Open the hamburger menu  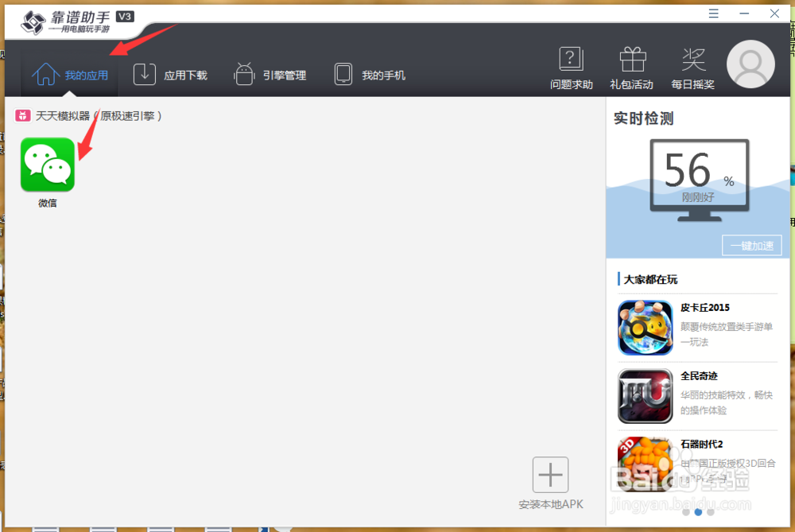(713, 13)
